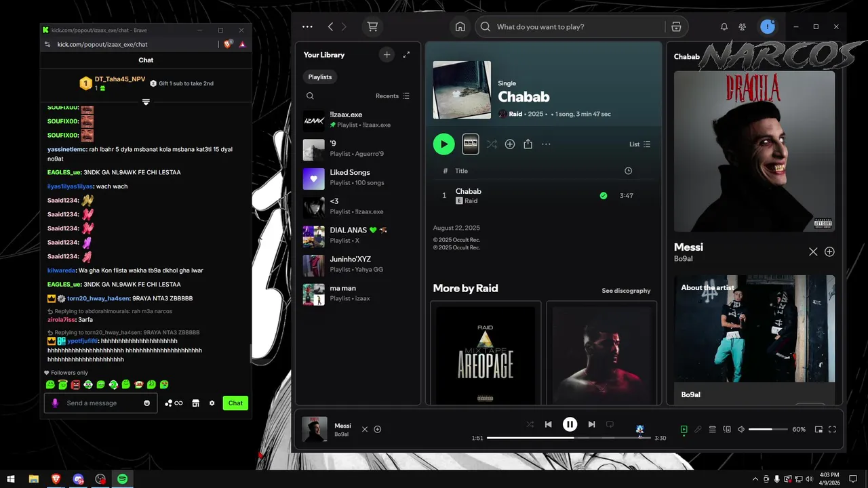
Task: Open the Kick chat shop icon
Action: [195, 403]
